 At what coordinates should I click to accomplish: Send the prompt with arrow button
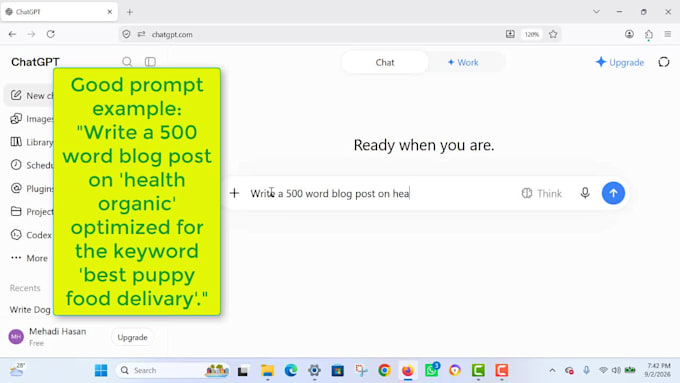point(613,193)
